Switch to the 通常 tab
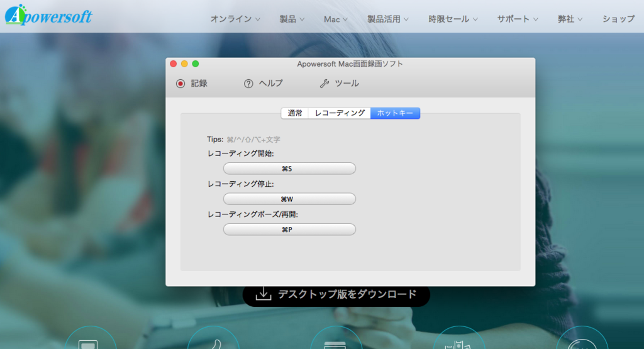 click(295, 113)
